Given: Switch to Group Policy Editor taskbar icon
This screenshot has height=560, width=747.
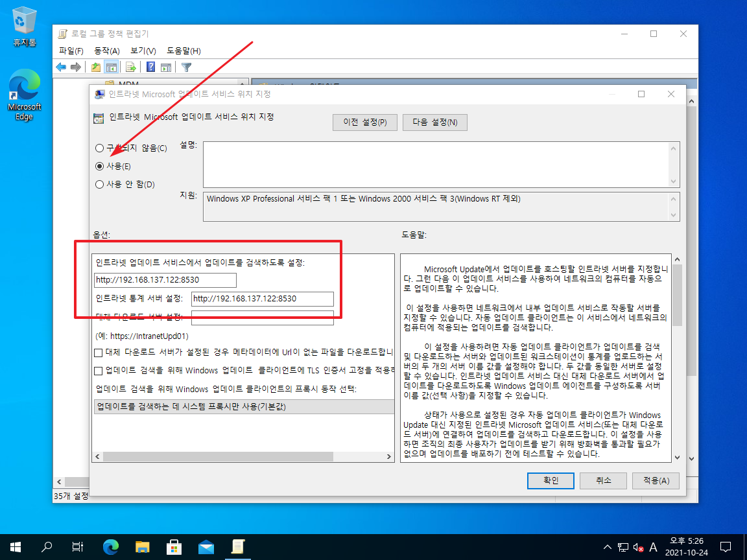Looking at the screenshot, I should (238, 546).
